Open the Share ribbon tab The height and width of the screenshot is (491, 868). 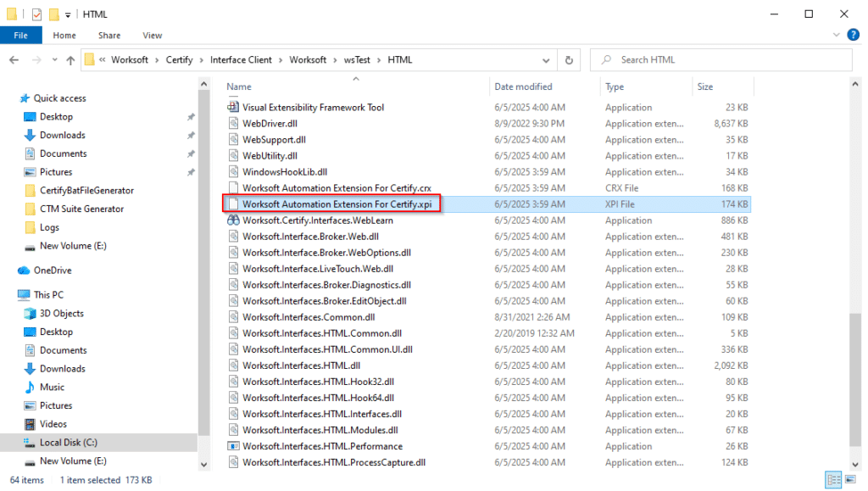pyautogui.click(x=109, y=35)
